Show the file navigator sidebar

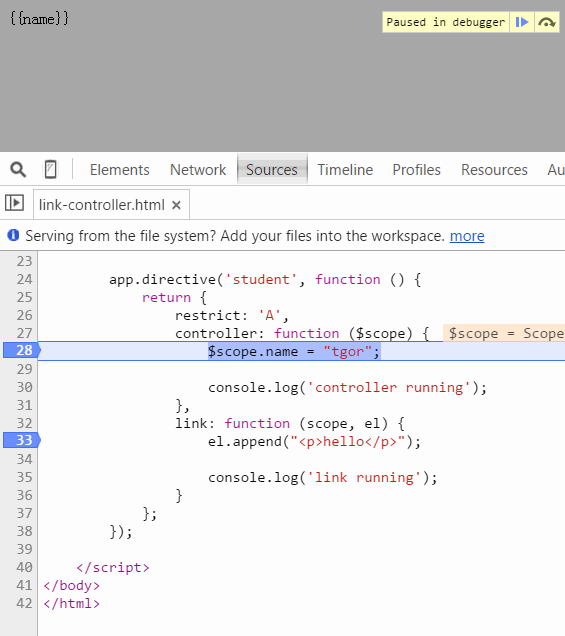[14, 203]
